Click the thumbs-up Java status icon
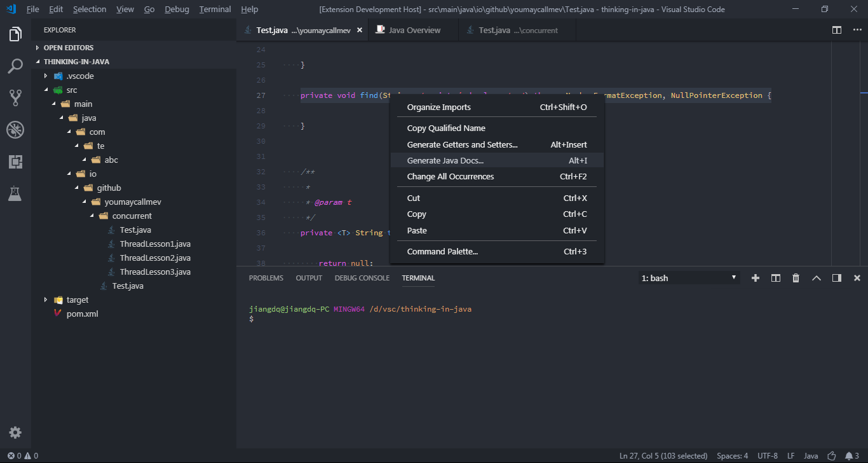868x463 pixels. click(x=832, y=456)
